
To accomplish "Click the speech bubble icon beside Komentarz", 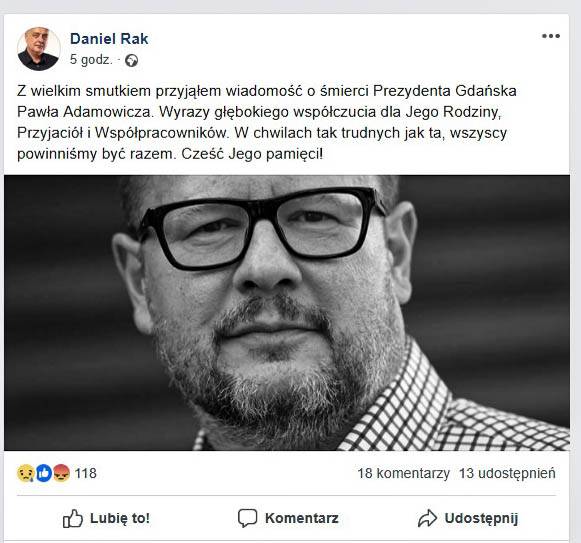I will tap(247, 518).
